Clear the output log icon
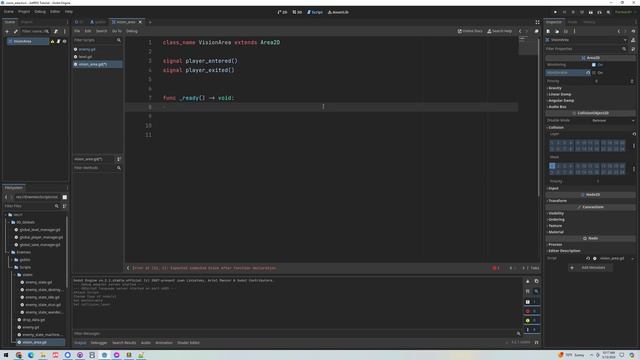The width and height of the screenshot is (640, 360). tap(527, 282)
